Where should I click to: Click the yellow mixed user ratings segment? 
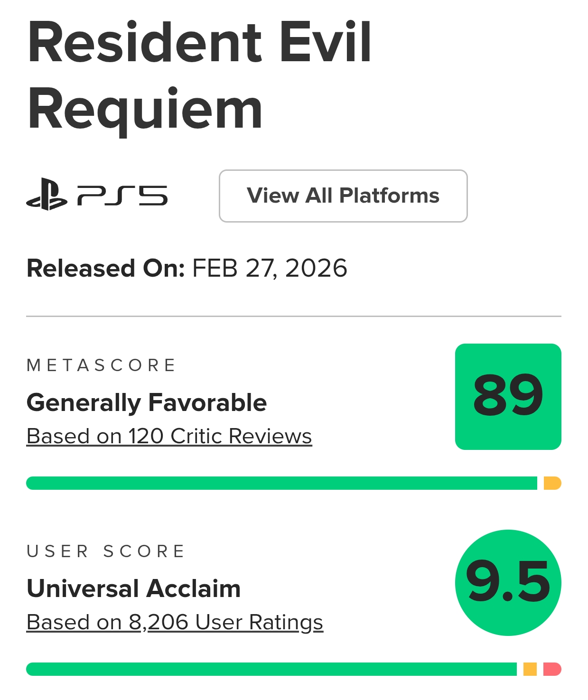click(530, 669)
